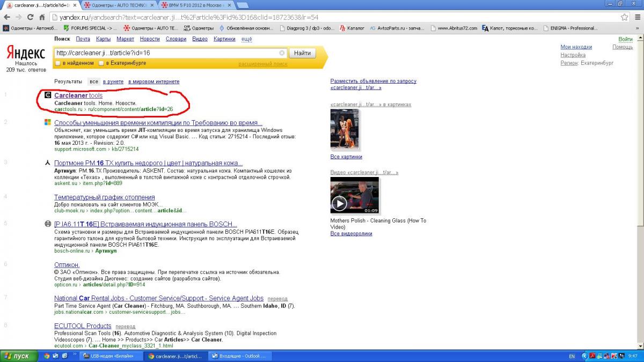Screen dimensions: 644x362
Task: Click the Carcleaner result favicon
Action: click(x=47, y=95)
